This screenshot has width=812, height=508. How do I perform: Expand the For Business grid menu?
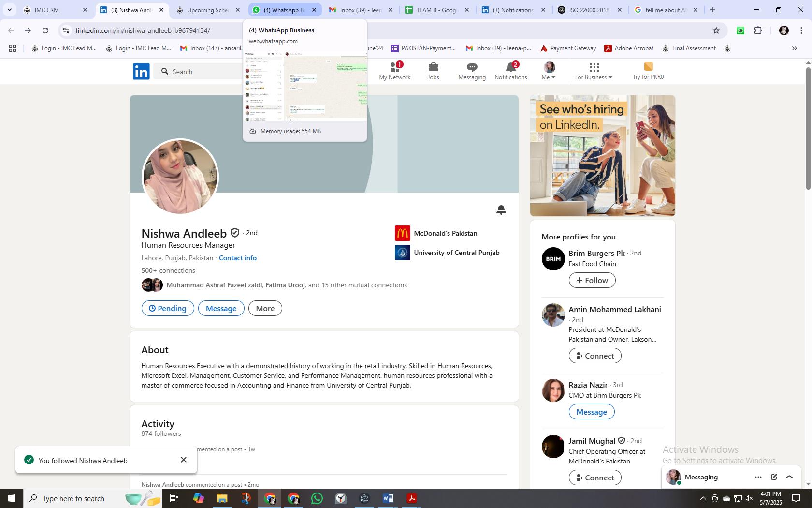click(594, 71)
